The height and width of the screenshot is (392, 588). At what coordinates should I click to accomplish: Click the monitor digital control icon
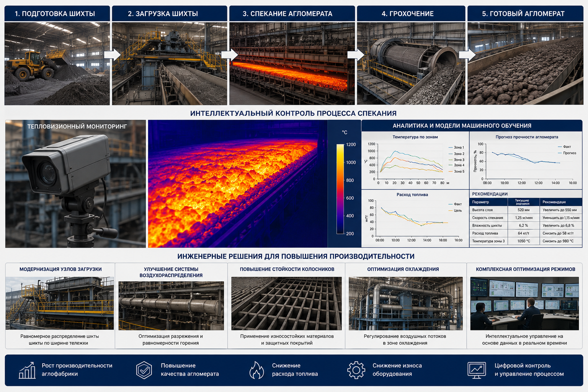pyautogui.click(x=477, y=370)
